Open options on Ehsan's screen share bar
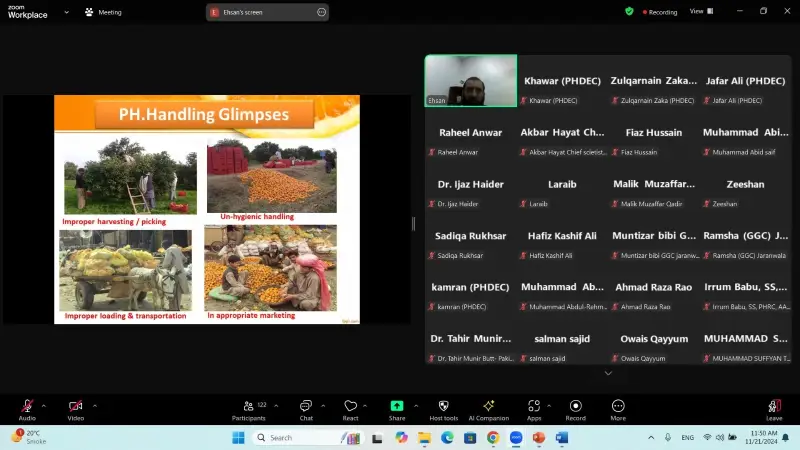Screen dimensions: 800x450 click(321, 12)
